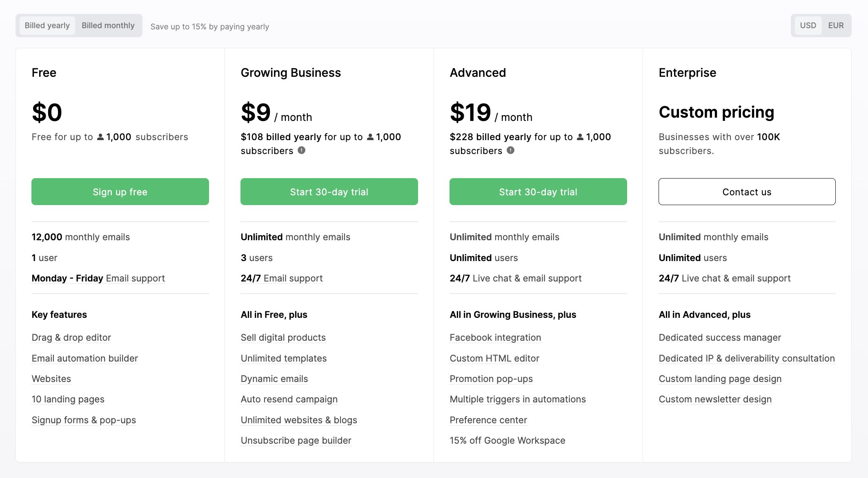Screen dimensions: 868x478
Task: Click Email automation builder feature
Action: point(85,358)
